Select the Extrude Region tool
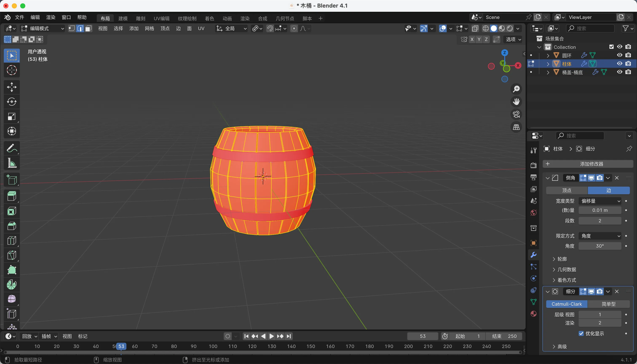The width and height of the screenshot is (637, 364). pos(12,196)
